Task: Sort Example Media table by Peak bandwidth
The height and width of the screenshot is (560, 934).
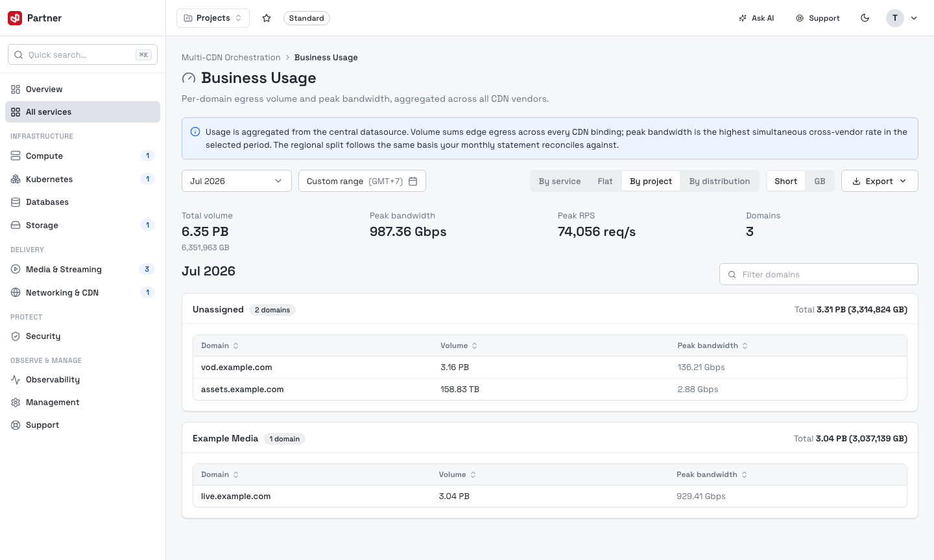Action: (712, 474)
